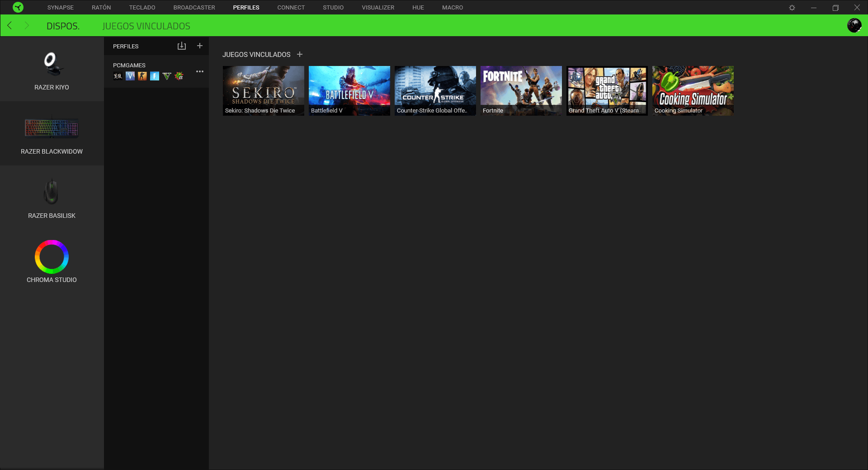Image resolution: width=868 pixels, height=470 pixels.
Task: Go forward with the right arrow
Action: click(27, 25)
